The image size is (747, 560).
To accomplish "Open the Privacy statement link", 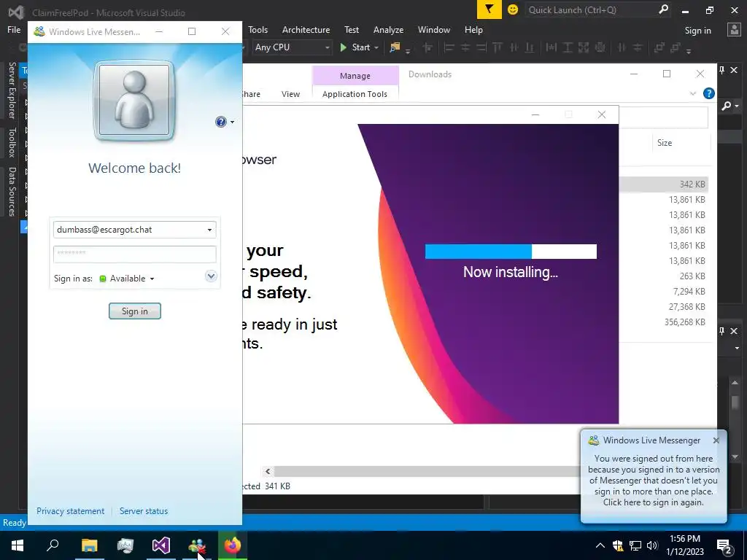I will point(71,511).
